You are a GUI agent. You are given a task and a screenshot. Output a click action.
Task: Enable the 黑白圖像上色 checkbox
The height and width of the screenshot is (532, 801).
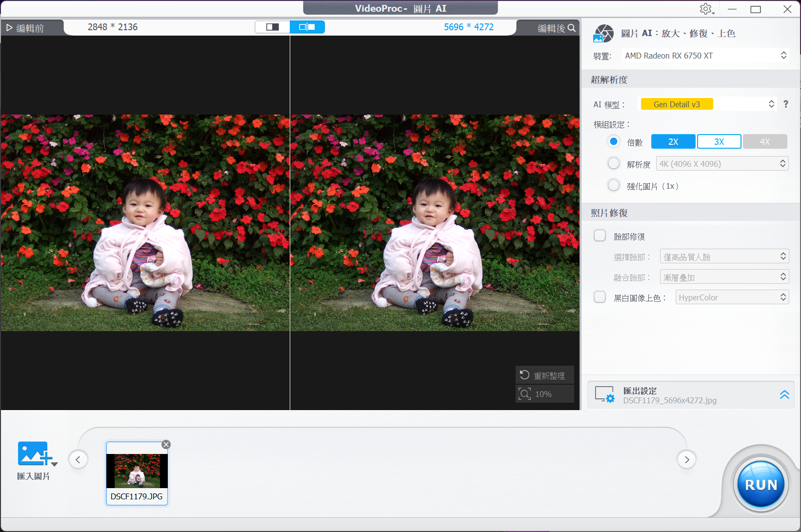[600, 297]
